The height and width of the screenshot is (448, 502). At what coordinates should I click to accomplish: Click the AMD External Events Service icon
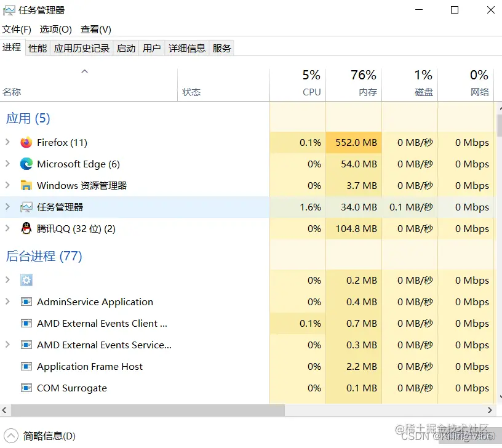click(26, 345)
